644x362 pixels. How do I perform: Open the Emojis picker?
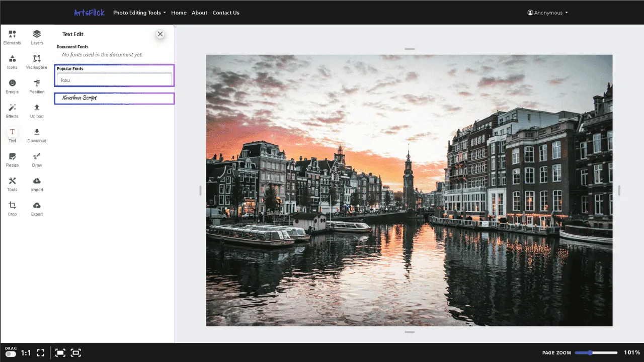12,86
